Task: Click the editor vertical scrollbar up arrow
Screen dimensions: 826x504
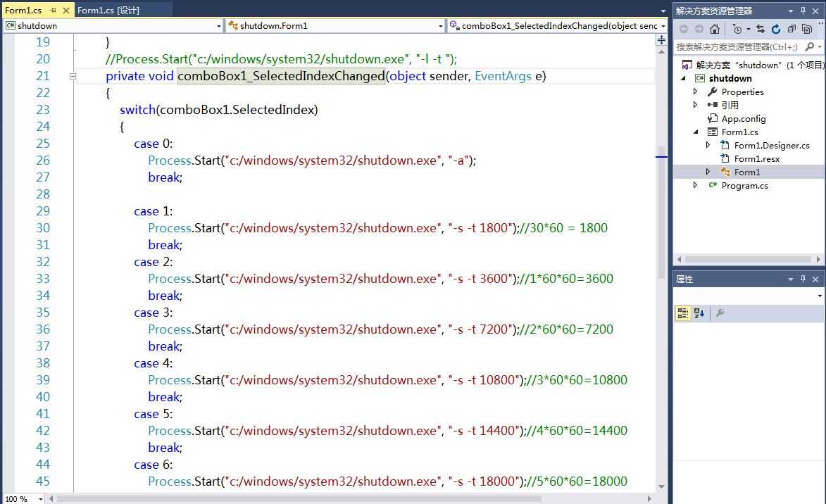Action: click(x=662, y=51)
